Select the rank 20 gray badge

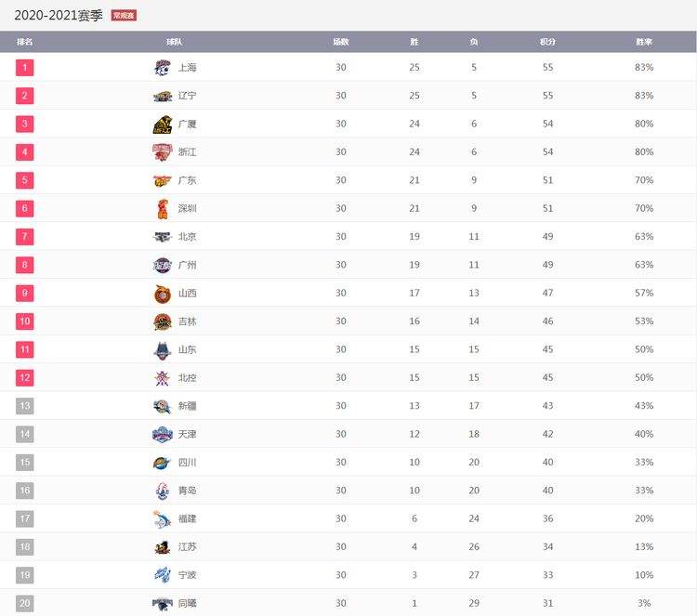tap(25, 603)
